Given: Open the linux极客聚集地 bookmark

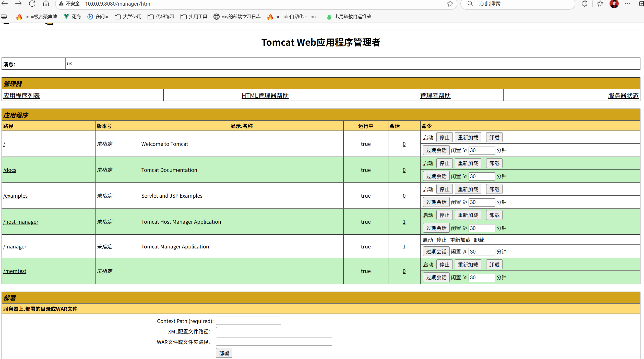Looking at the screenshot, I should [x=37, y=17].
